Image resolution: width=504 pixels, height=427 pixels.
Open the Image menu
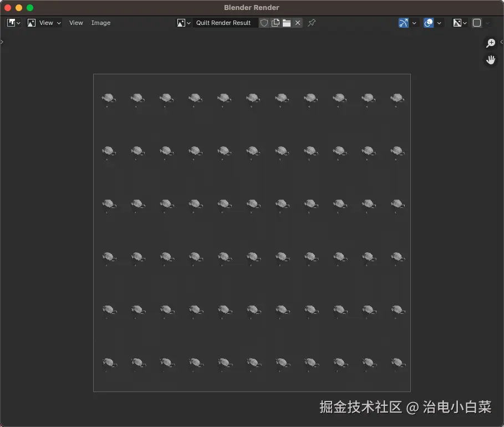tap(100, 23)
